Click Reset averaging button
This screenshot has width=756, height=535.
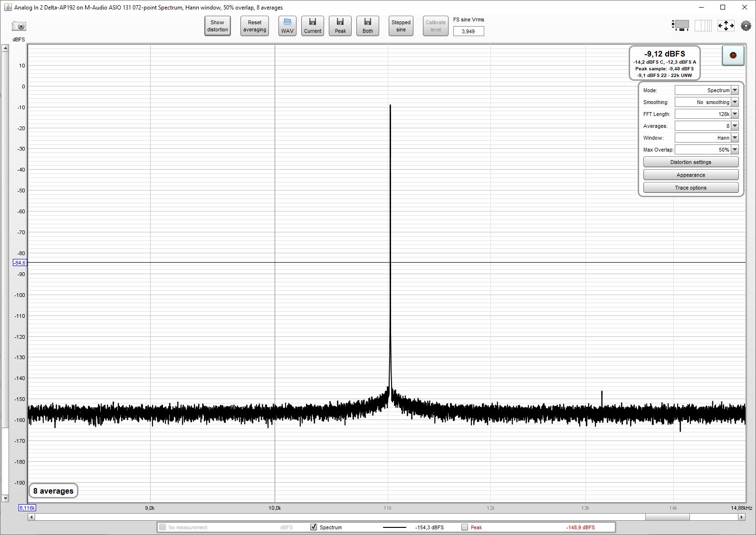(255, 26)
